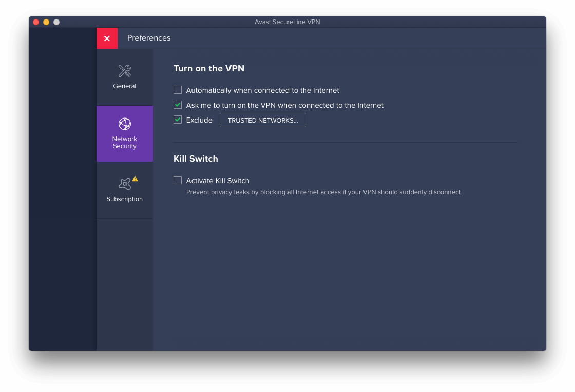Image resolution: width=575 pixels, height=392 pixels.
Task: Click the Network Security tab label
Action: click(125, 143)
